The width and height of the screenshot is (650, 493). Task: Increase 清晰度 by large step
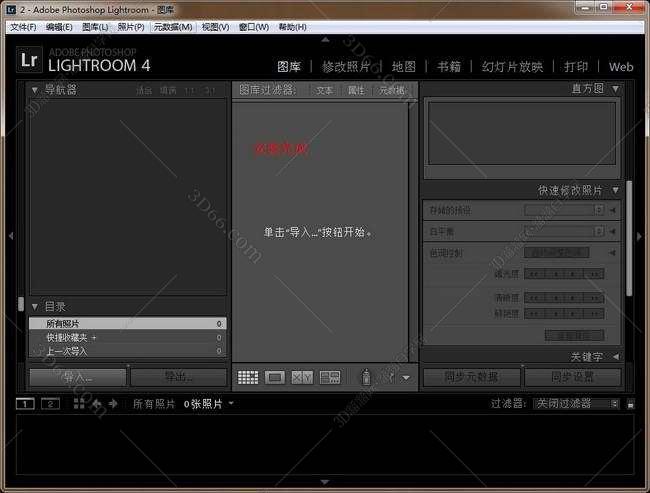point(594,298)
